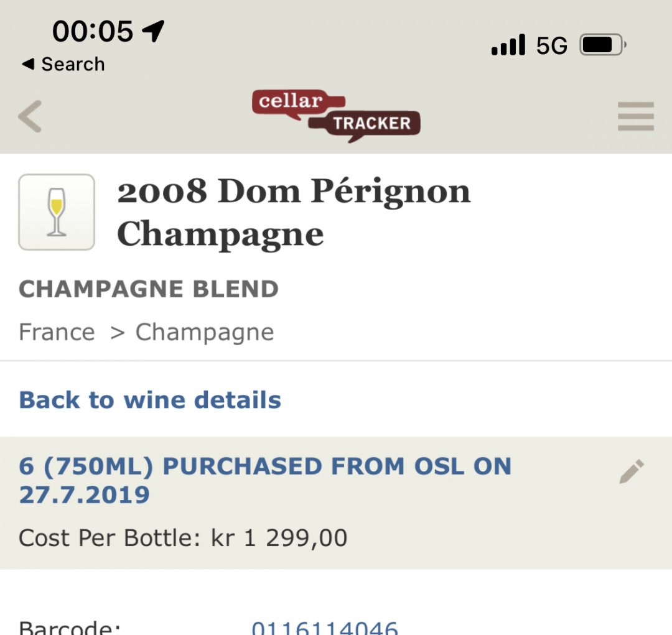This screenshot has width=672, height=635.
Task: Tap the 00:05 clock in status bar
Action: point(93,31)
